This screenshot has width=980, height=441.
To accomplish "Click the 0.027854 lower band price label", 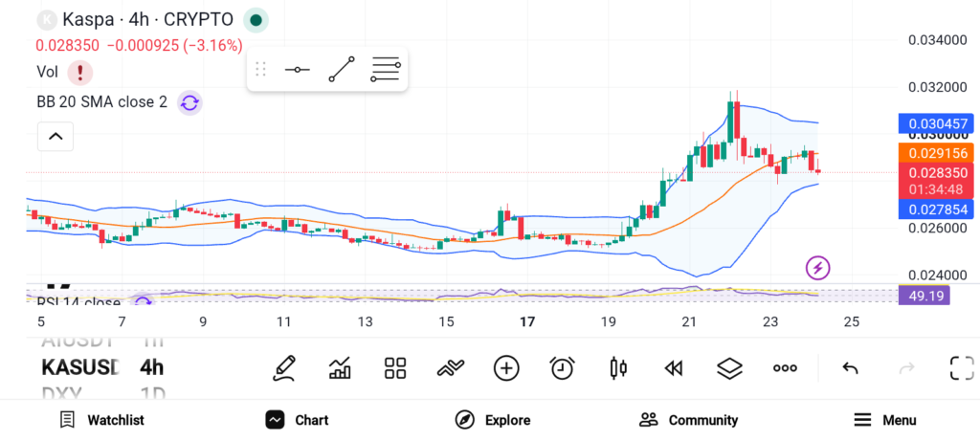I will pyautogui.click(x=936, y=209).
